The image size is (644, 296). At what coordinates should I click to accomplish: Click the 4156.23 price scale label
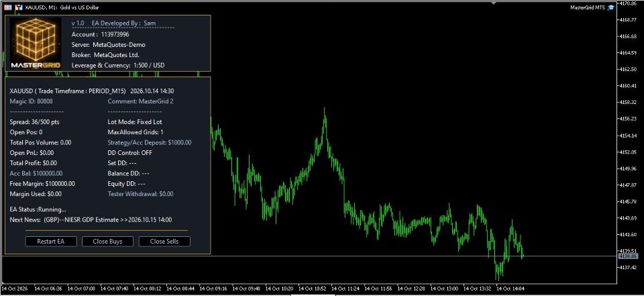coord(628,118)
